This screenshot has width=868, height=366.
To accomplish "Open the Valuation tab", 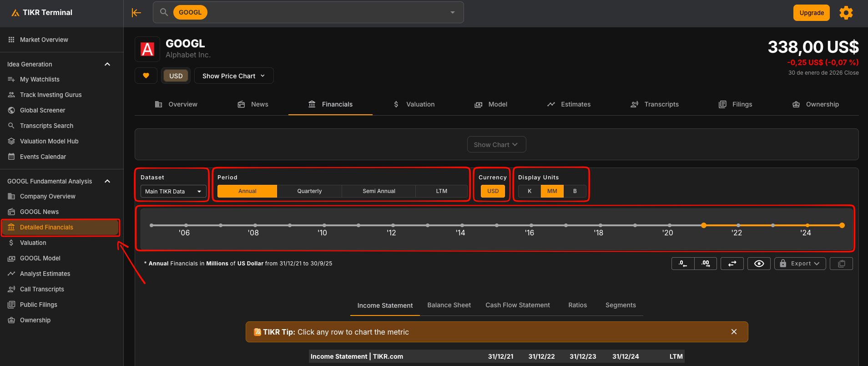I will point(414,104).
